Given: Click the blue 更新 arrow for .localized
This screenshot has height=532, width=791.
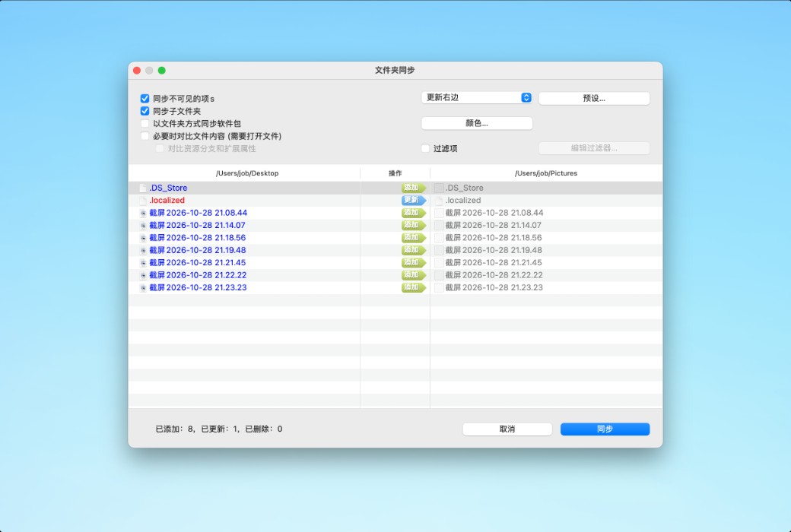Looking at the screenshot, I should pyautogui.click(x=414, y=200).
